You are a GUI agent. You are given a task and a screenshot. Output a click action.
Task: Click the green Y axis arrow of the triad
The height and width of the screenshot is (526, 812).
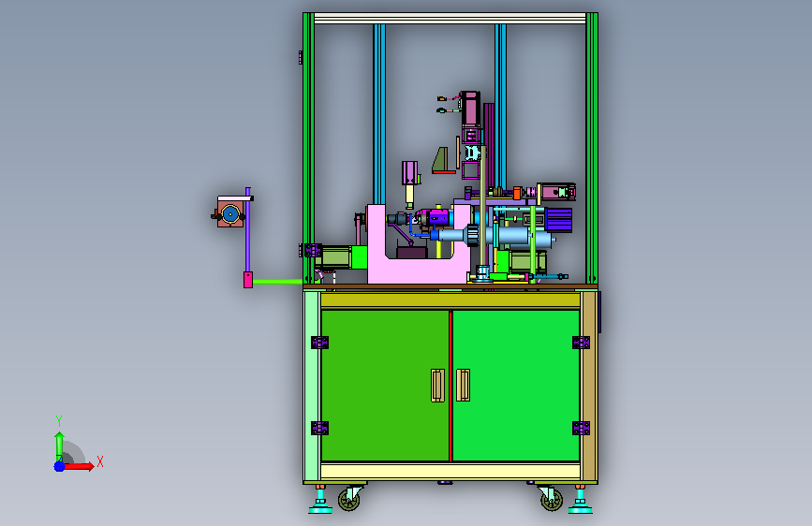pyautogui.click(x=60, y=446)
